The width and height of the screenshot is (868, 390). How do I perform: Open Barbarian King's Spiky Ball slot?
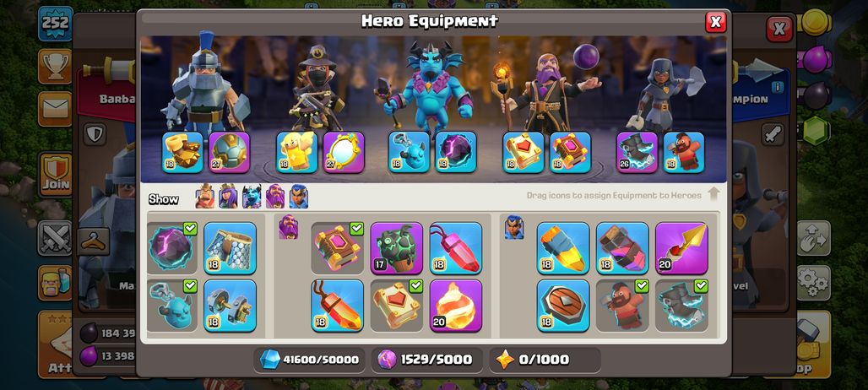point(229,152)
